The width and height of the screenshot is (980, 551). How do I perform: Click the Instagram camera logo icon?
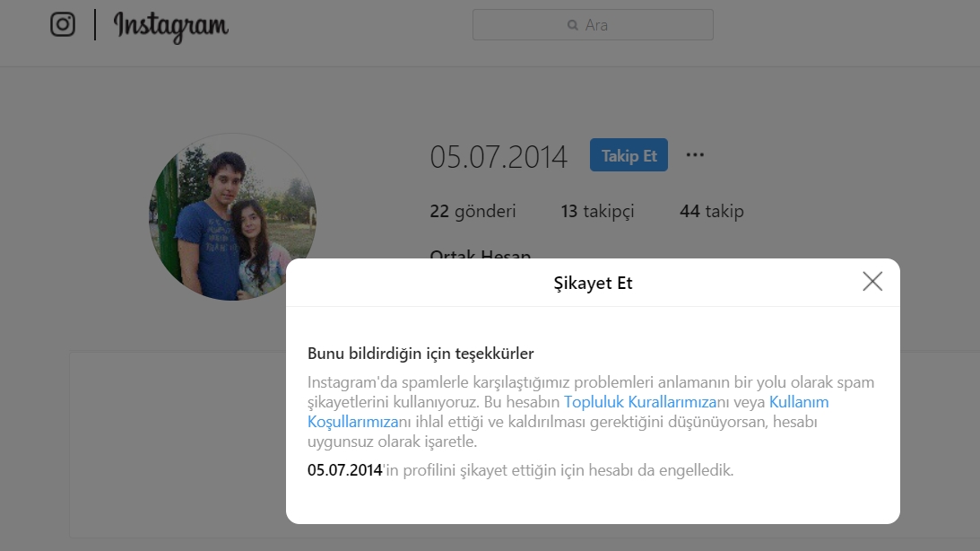[x=63, y=24]
